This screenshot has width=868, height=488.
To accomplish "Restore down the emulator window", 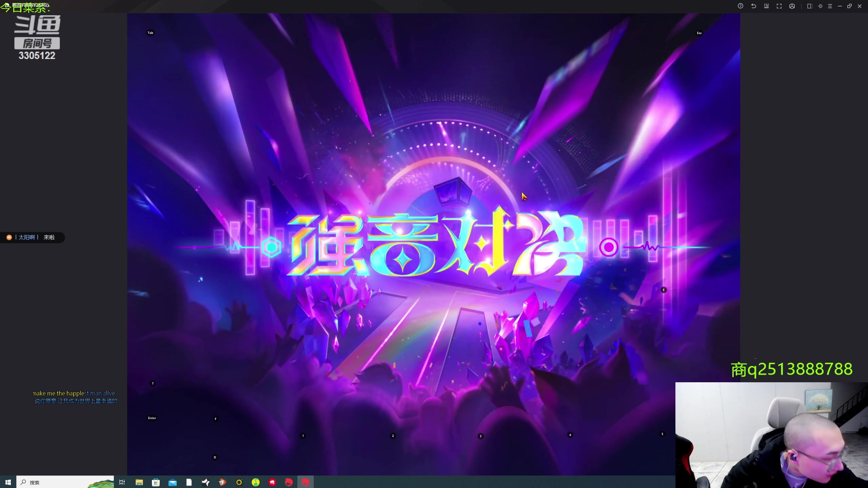I will tap(849, 6).
